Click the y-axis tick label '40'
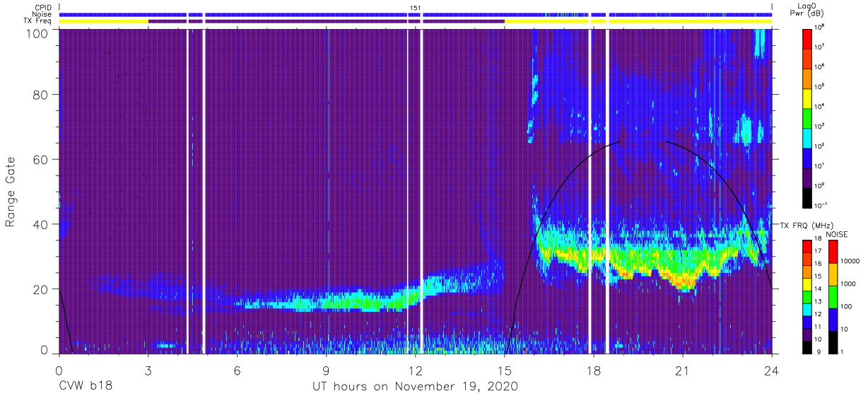The image size is (868, 401). [41, 224]
